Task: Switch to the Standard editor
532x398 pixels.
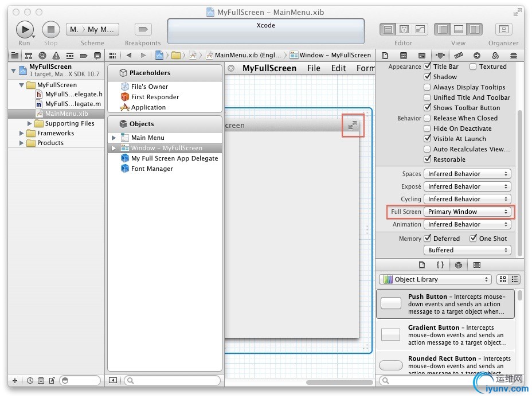Action: tap(388, 29)
